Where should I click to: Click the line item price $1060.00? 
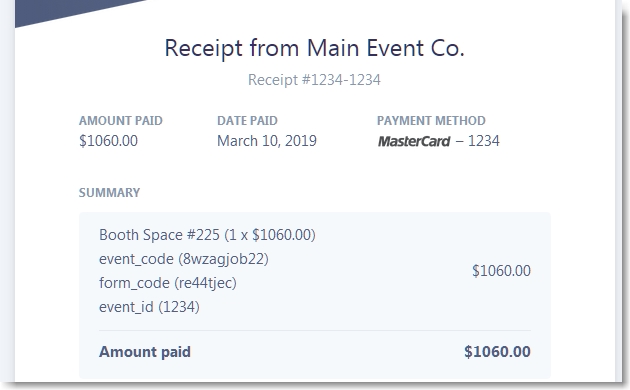[x=501, y=271]
